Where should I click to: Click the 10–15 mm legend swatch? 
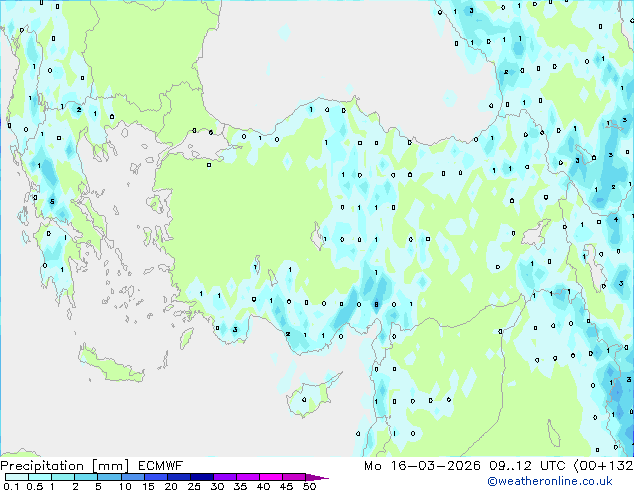coord(132,477)
